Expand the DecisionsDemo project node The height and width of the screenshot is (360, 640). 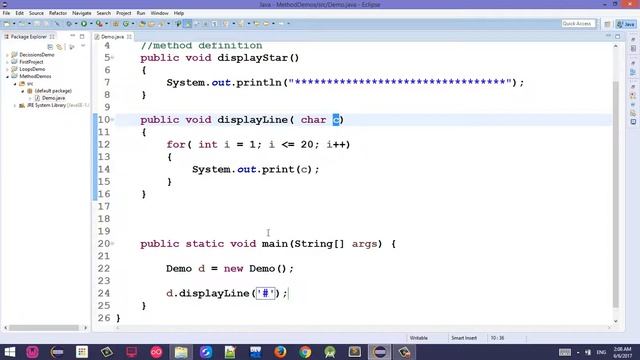coord(7,55)
